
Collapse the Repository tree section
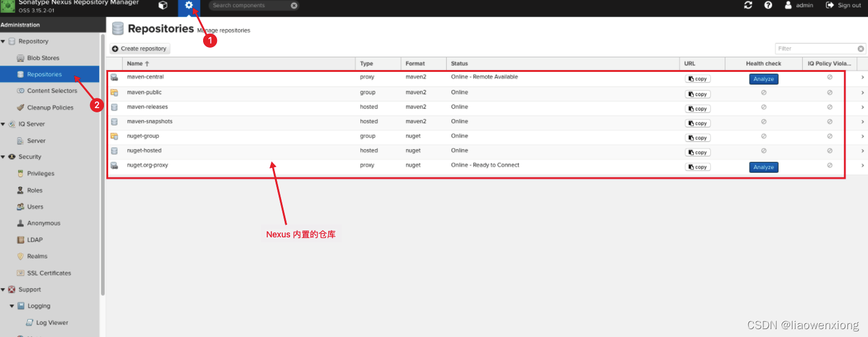coord(3,41)
